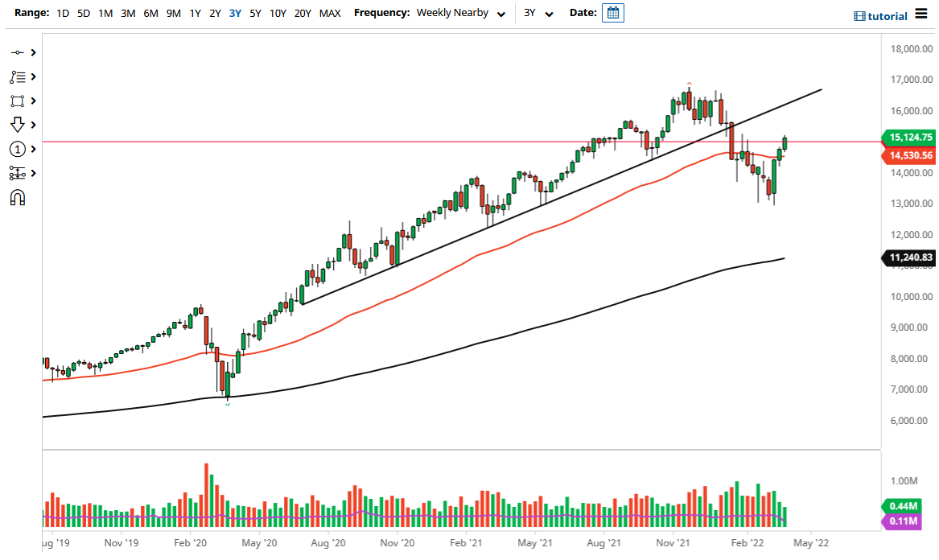Screen dimensions: 939x560
Task: Pick the arrow drawing tool
Action: (x=18, y=125)
